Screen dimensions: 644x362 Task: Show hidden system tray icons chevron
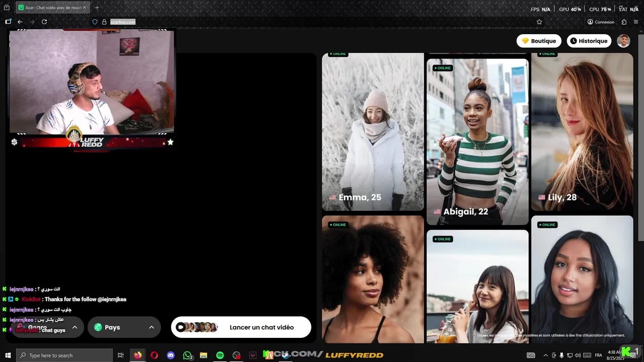coord(545,355)
